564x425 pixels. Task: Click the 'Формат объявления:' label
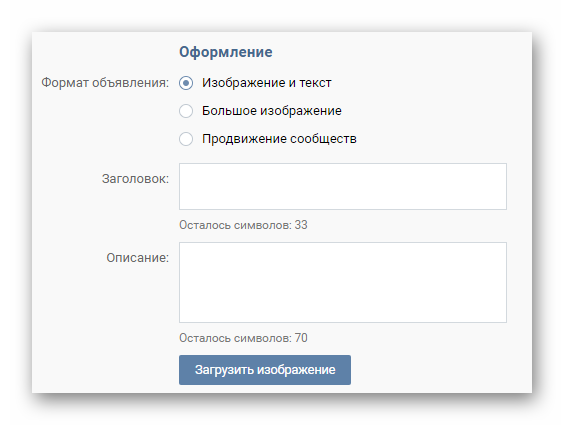[105, 83]
